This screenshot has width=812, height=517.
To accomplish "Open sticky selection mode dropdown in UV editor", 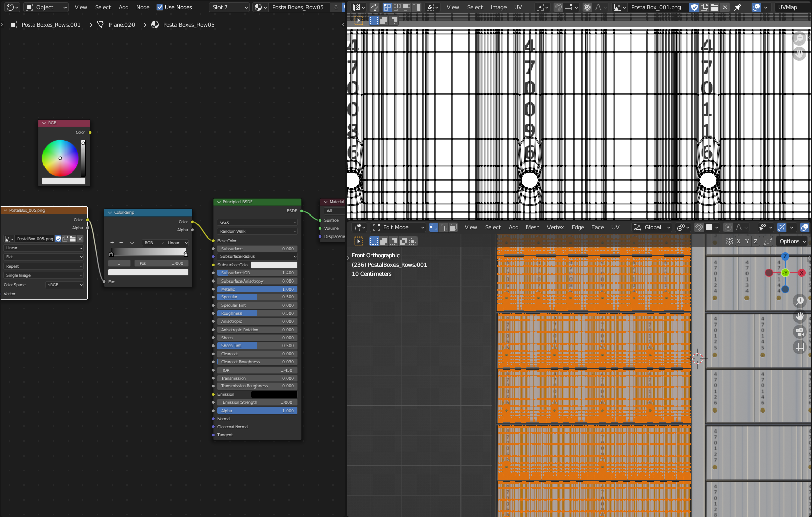I will pyautogui.click(x=433, y=7).
